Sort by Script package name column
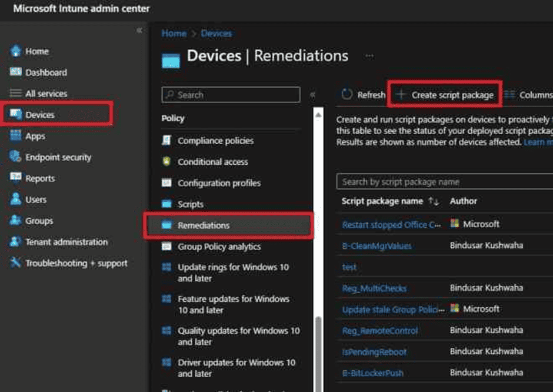Image resolution: width=553 pixels, height=392 pixels. [434, 201]
